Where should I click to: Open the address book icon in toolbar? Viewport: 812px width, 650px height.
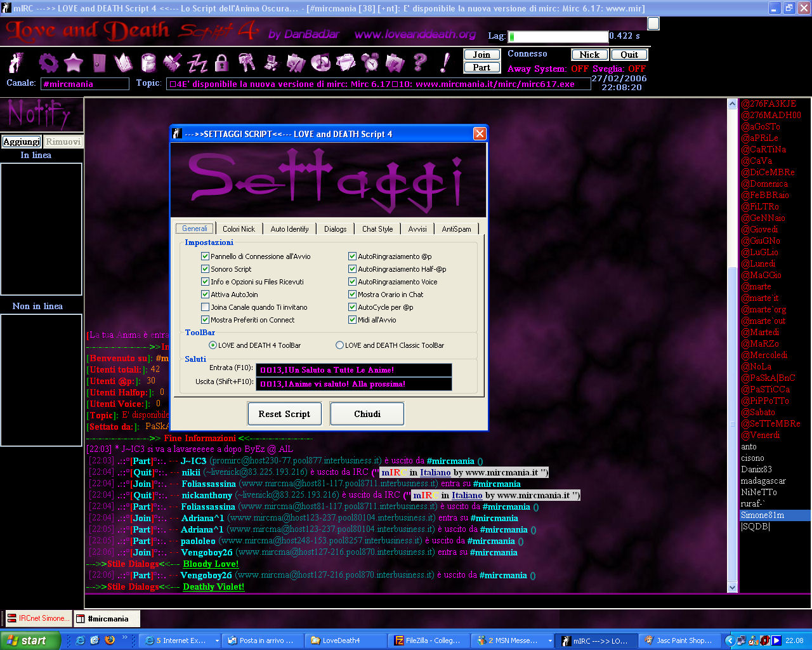pyautogui.click(x=122, y=63)
